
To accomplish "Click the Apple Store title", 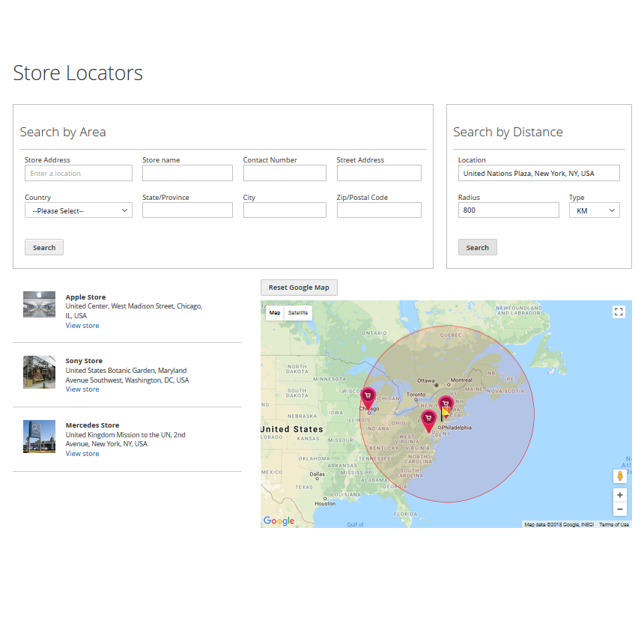I will pos(85,297).
